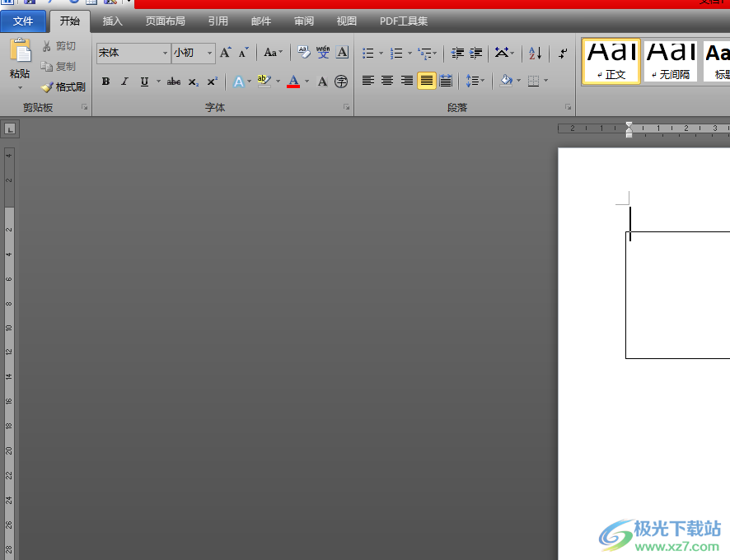Sort text with the A-Z icon
730x560 pixels.
click(536, 53)
